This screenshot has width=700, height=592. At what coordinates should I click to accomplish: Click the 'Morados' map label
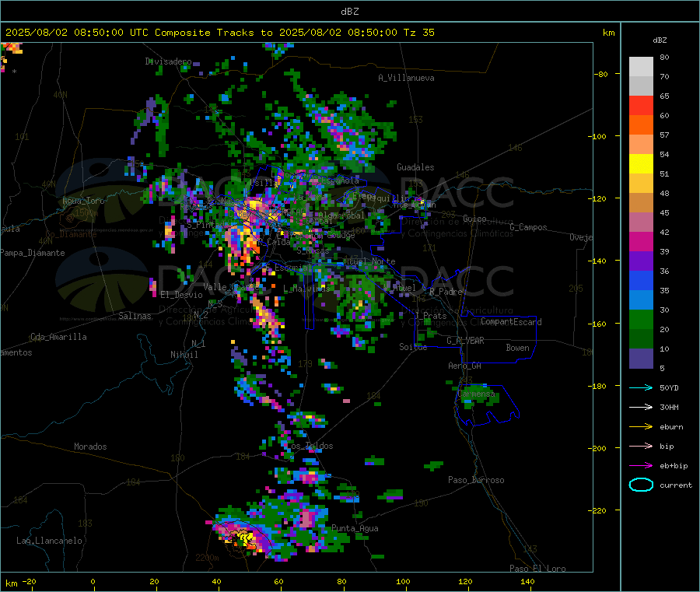coord(90,447)
